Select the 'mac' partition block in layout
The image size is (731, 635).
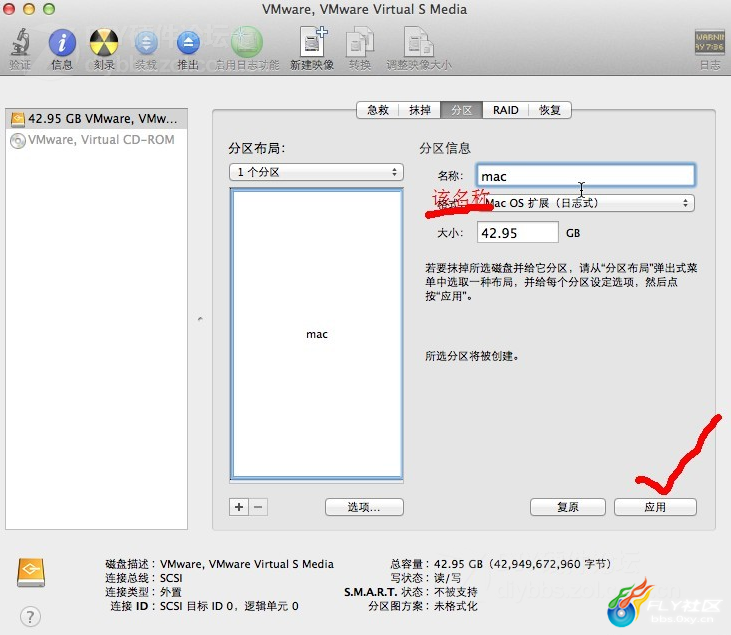click(317, 334)
